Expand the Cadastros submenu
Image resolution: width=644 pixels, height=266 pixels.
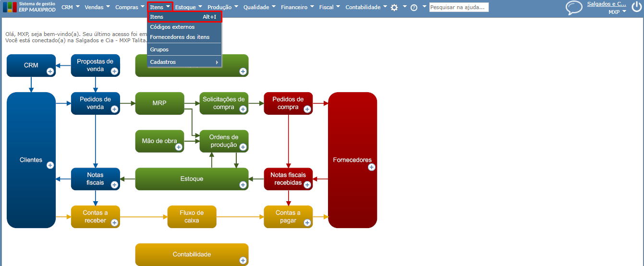184,62
